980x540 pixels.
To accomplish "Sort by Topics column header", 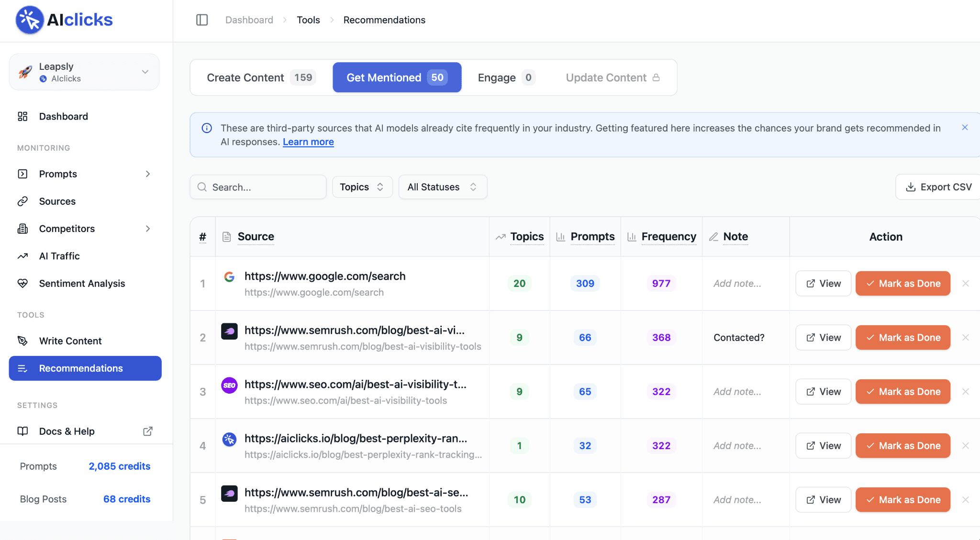I will coord(527,237).
